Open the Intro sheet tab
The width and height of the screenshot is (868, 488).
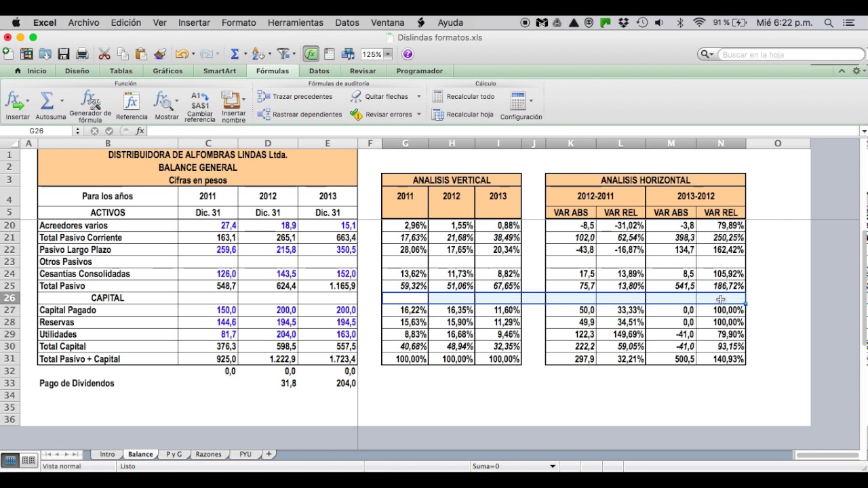[107, 454]
